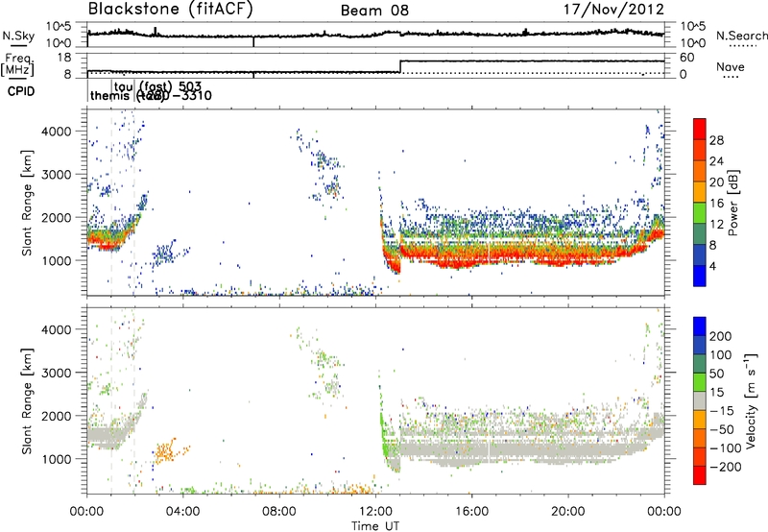Click the '1000' tick on velocity panel
Image resolution: width=768 pixels, height=532 pixels.
click(57, 459)
